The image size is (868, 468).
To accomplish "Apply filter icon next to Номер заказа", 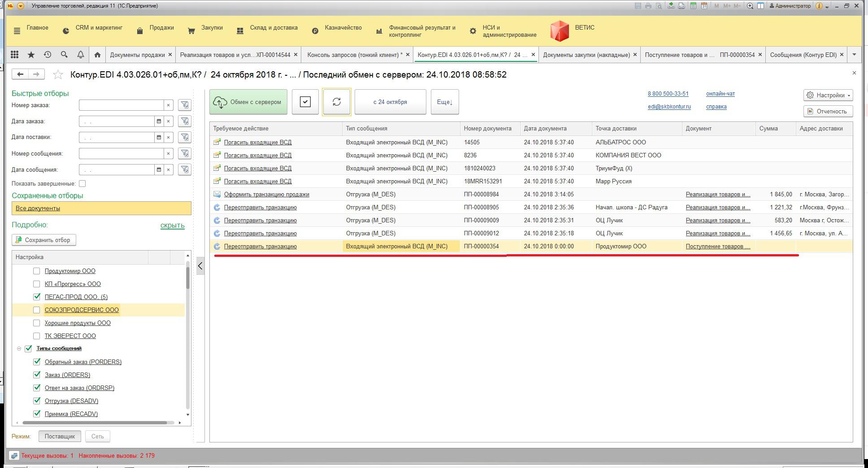I will [184, 105].
